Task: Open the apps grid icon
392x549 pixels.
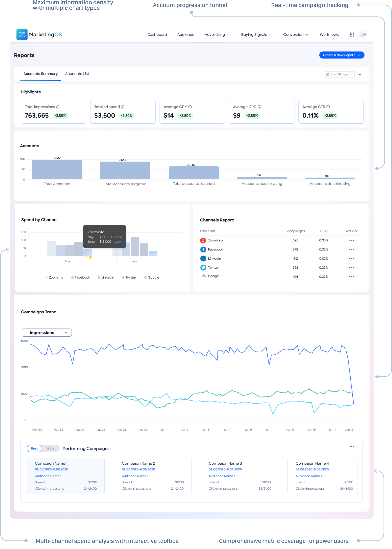Action: [x=352, y=34]
